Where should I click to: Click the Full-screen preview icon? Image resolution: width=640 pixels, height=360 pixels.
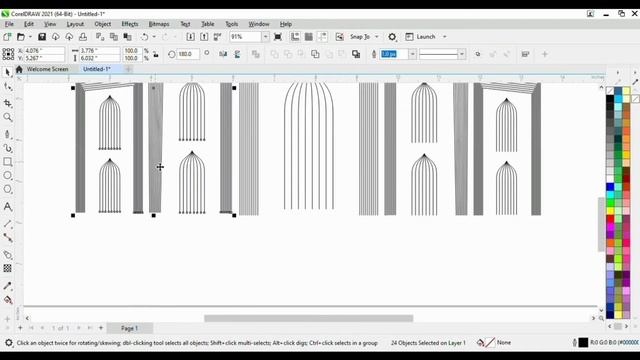[x=278, y=37]
